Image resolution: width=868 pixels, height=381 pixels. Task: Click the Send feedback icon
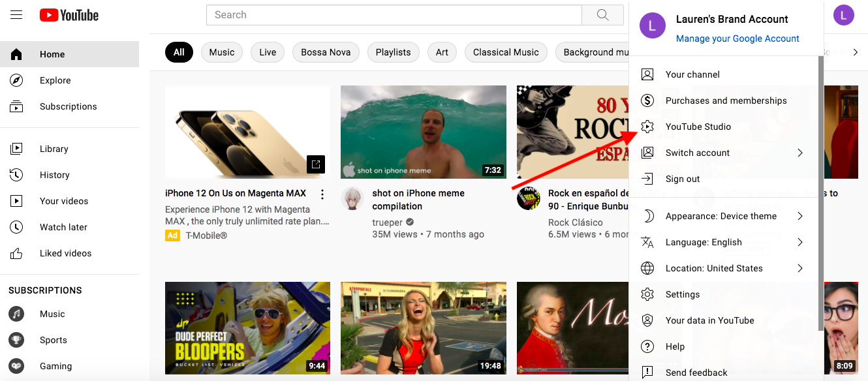pos(647,373)
